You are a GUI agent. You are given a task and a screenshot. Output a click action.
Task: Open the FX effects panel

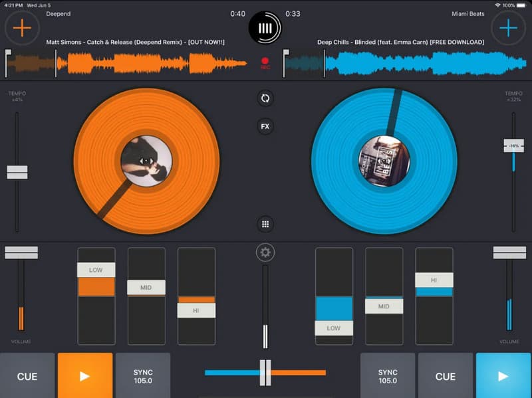pyautogui.click(x=265, y=126)
